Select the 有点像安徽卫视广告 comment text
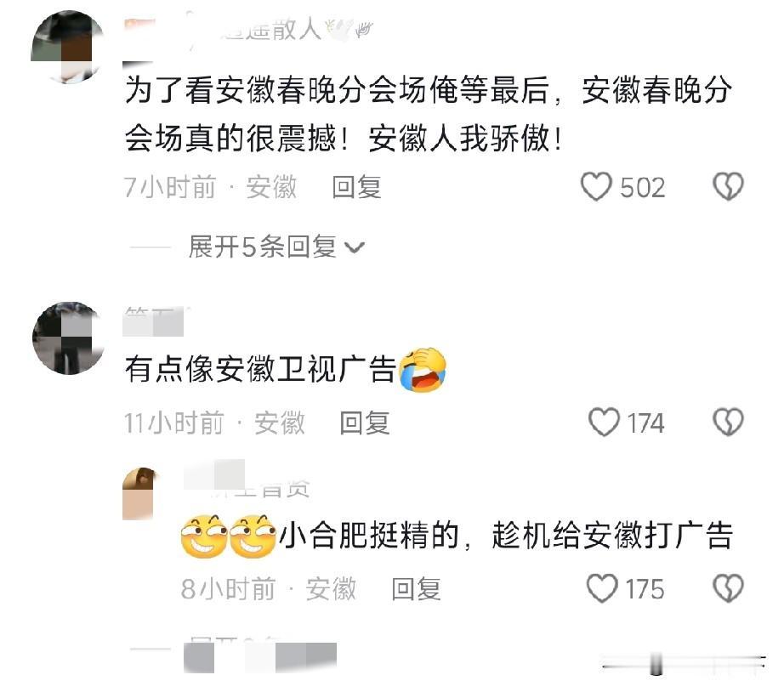Image resolution: width=784 pixels, height=692 pixels. 260,370
